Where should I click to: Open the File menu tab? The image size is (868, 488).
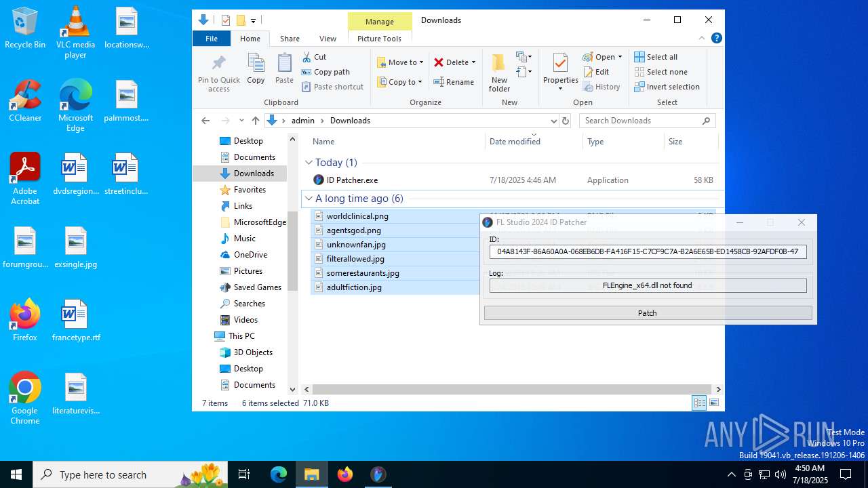(x=212, y=39)
